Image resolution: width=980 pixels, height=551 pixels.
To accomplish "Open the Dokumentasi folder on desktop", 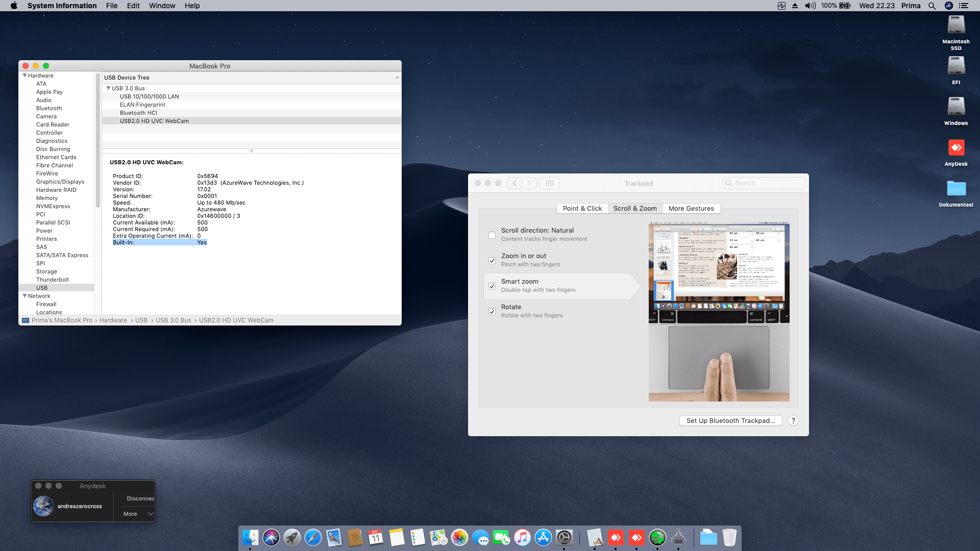I will pyautogui.click(x=955, y=189).
